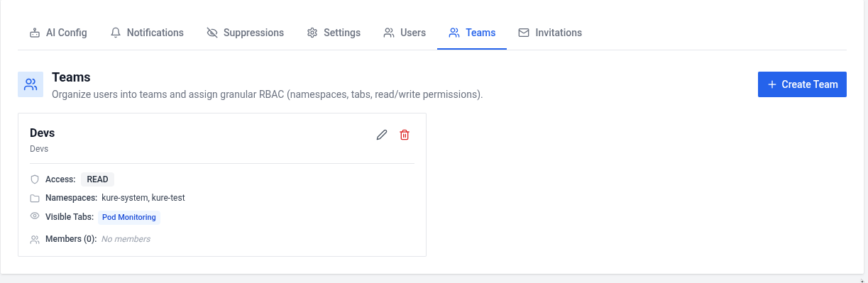This screenshot has width=868, height=283.
Task: Click the small Devs description under title
Action: tap(39, 149)
